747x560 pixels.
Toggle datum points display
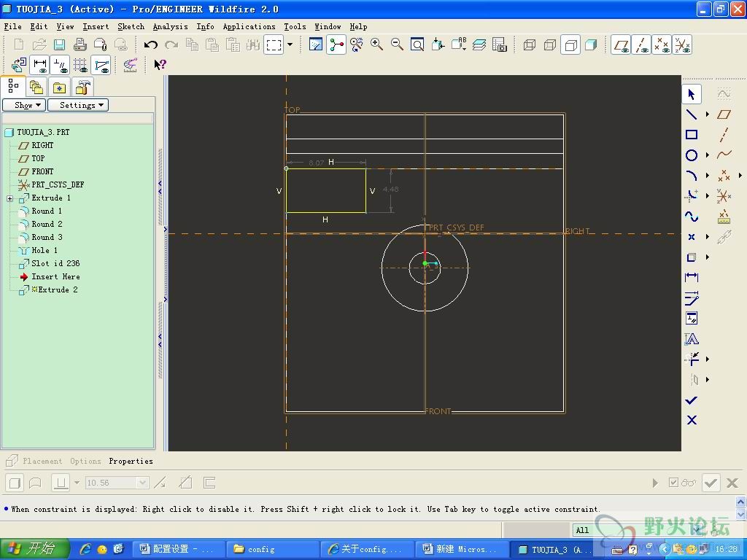662,45
